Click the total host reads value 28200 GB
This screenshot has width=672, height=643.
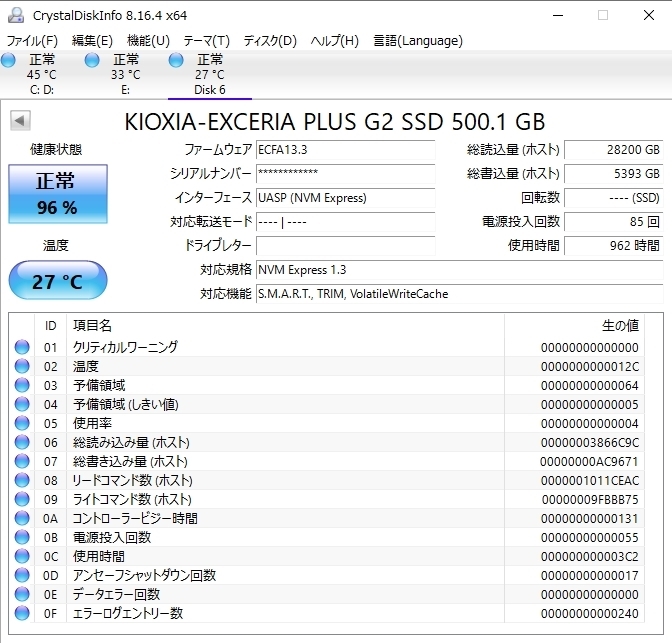click(x=614, y=150)
